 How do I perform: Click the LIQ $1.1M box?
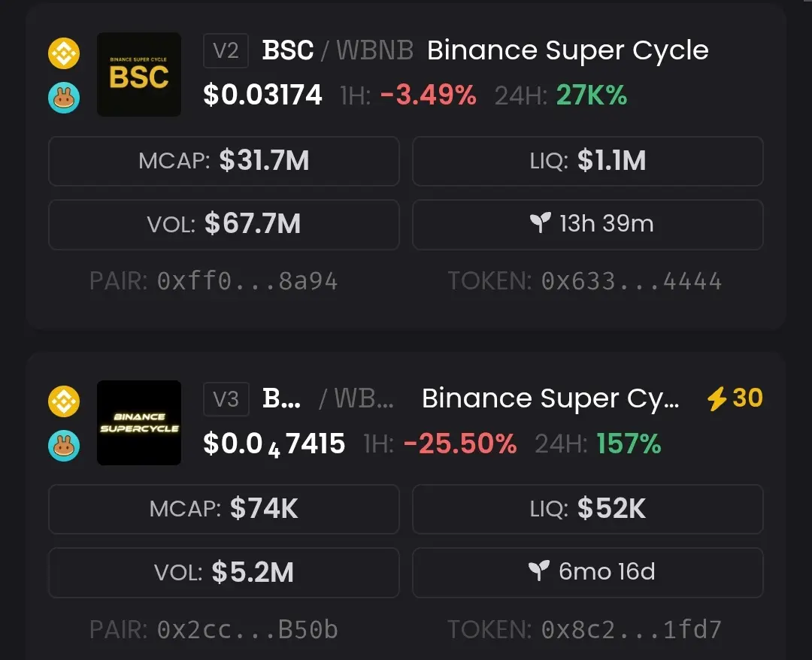tap(588, 161)
